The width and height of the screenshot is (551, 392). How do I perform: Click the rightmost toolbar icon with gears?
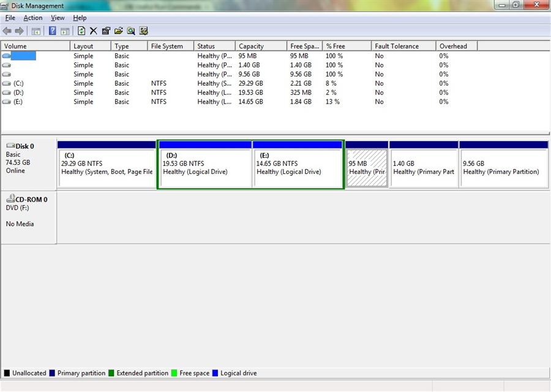coord(143,31)
